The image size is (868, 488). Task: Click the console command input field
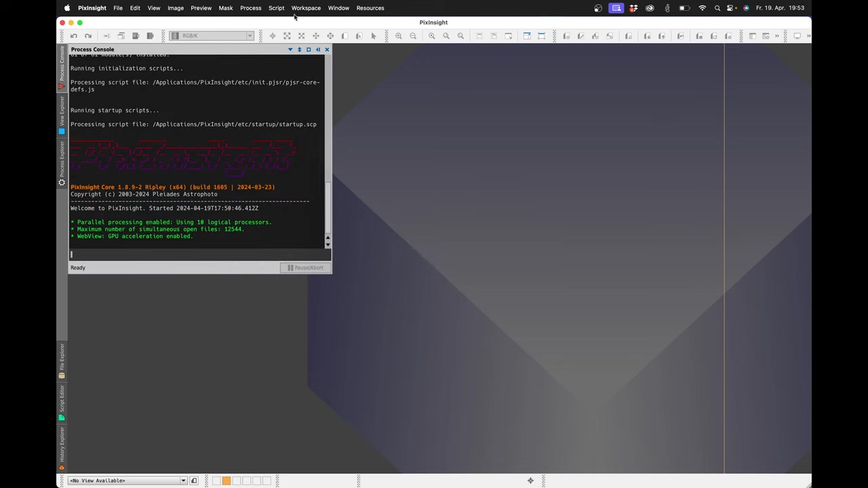(197, 255)
